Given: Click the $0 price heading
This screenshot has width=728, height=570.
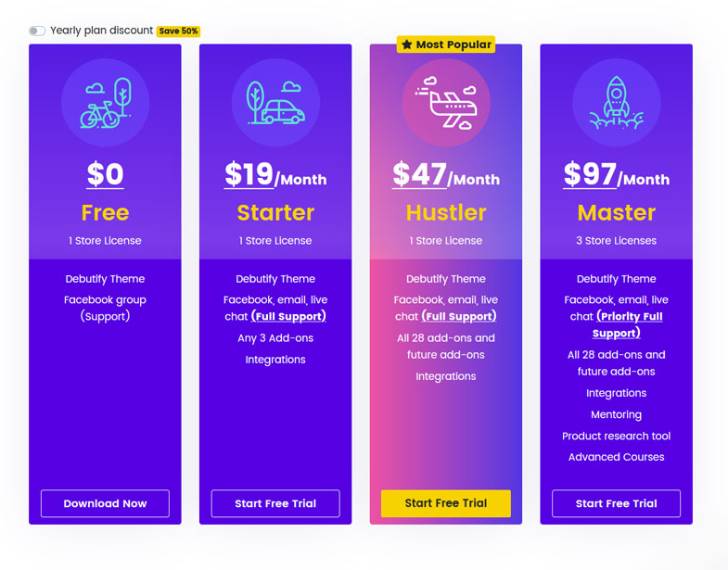Looking at the screenshot, I should [x=105, y=174].
